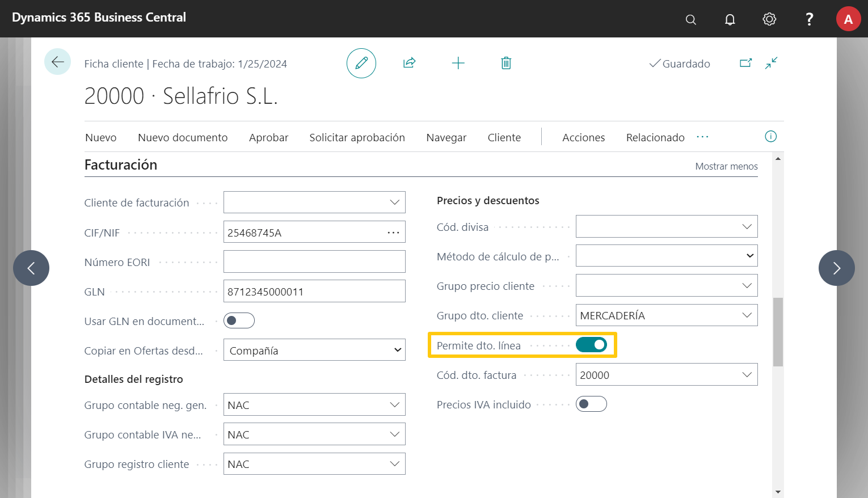The image size is (868, 498).
Task: Click the edit pencil icon
Action: pyautogui.click(x=361, y=63)
